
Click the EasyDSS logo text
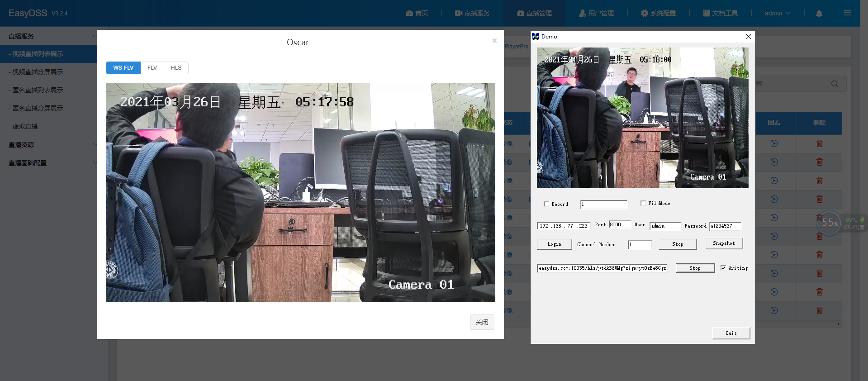(28, 13)
